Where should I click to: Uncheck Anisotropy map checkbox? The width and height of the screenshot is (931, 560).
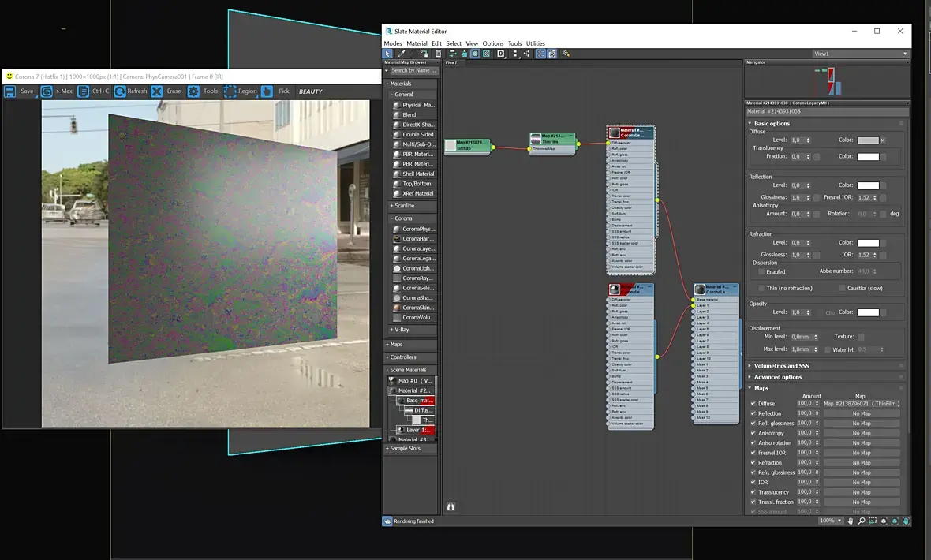(753, 433)
